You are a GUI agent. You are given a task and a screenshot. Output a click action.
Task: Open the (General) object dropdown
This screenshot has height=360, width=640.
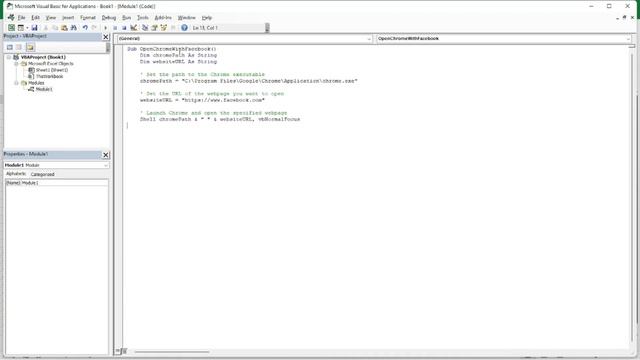245,38
